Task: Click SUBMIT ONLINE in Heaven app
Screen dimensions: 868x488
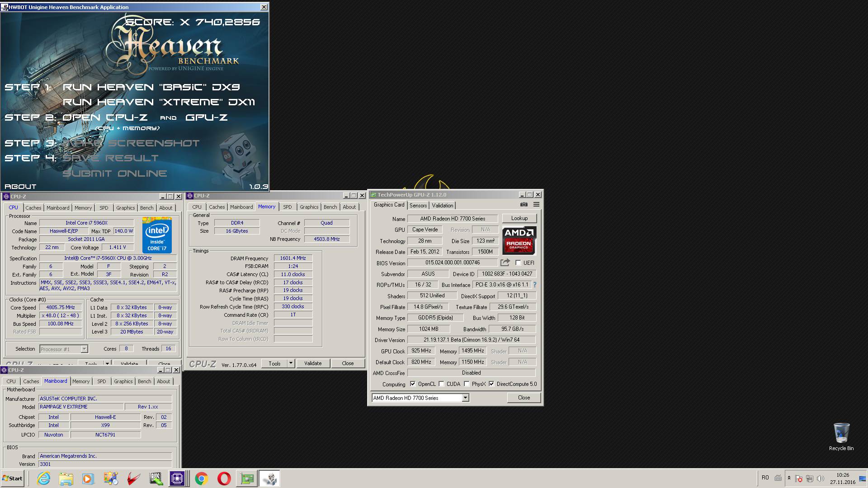Action: click(115, 174)
